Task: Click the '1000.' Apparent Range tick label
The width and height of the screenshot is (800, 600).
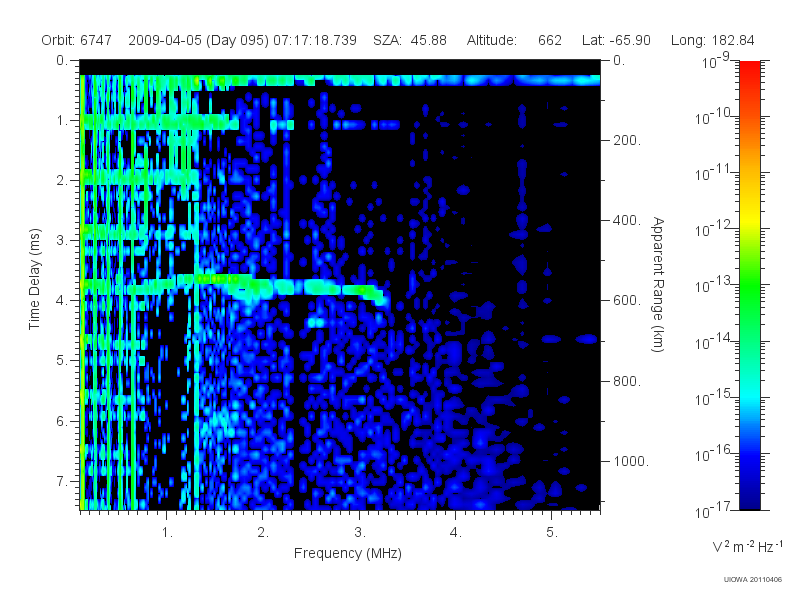Action: click(x=631, y=461)
